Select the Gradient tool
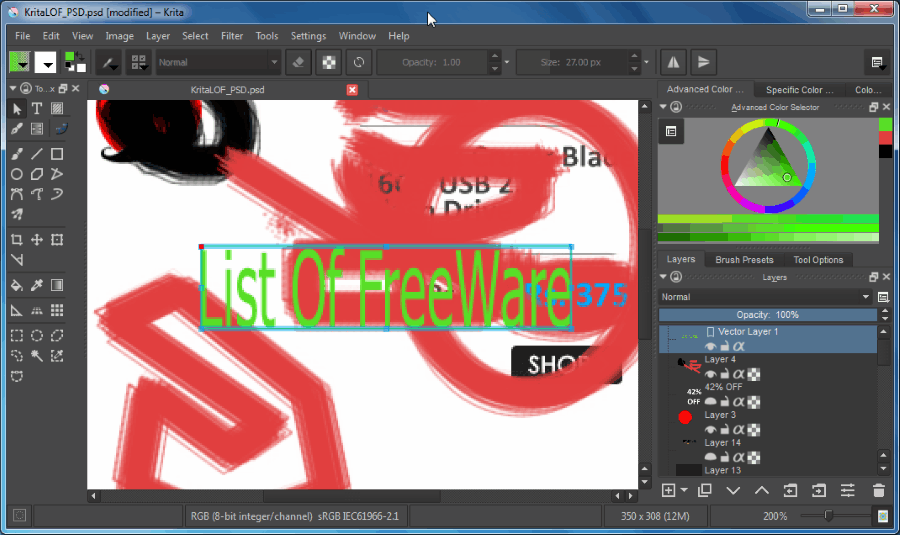Viewport: 900px width, 535px height. [57, 285]
